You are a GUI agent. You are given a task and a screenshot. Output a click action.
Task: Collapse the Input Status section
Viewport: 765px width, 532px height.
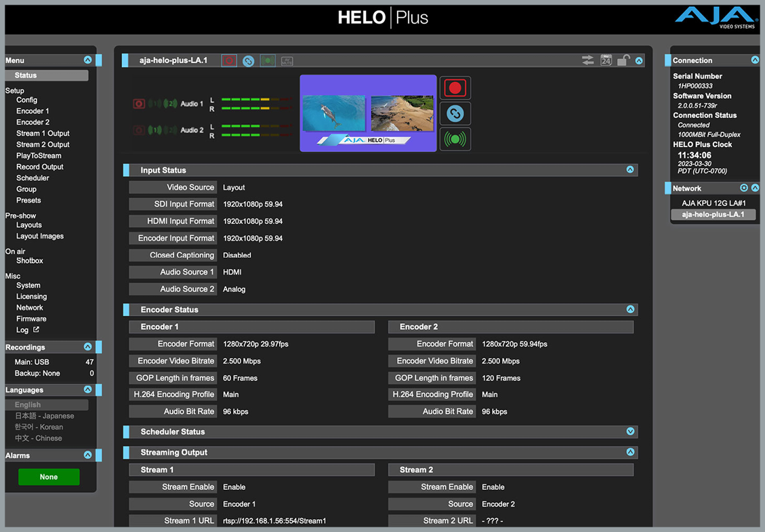point(630,170)
